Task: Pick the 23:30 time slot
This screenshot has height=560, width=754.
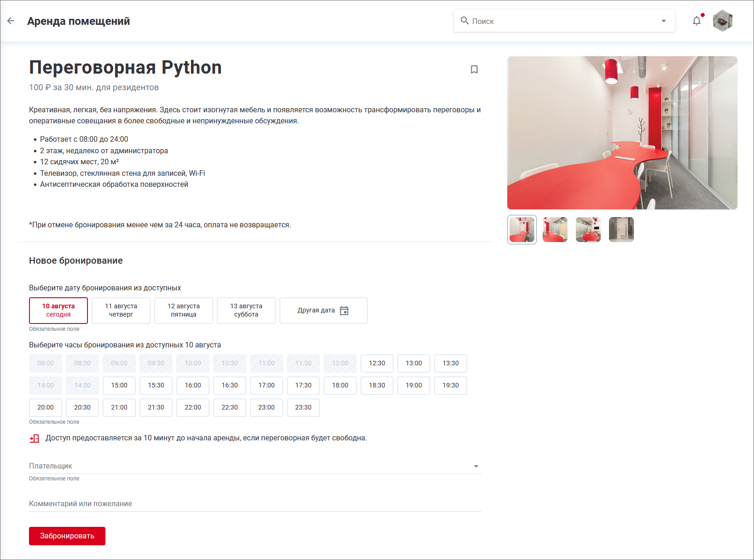Action: (303, 408)
